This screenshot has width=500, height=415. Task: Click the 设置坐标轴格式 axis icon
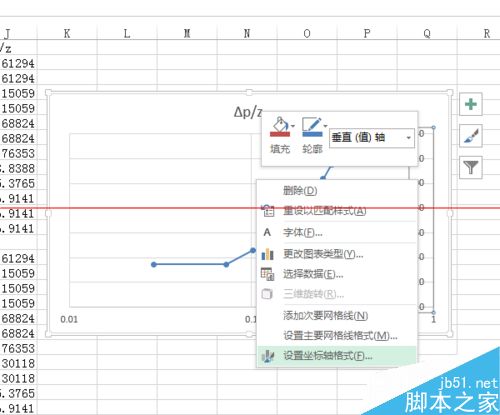268,356
